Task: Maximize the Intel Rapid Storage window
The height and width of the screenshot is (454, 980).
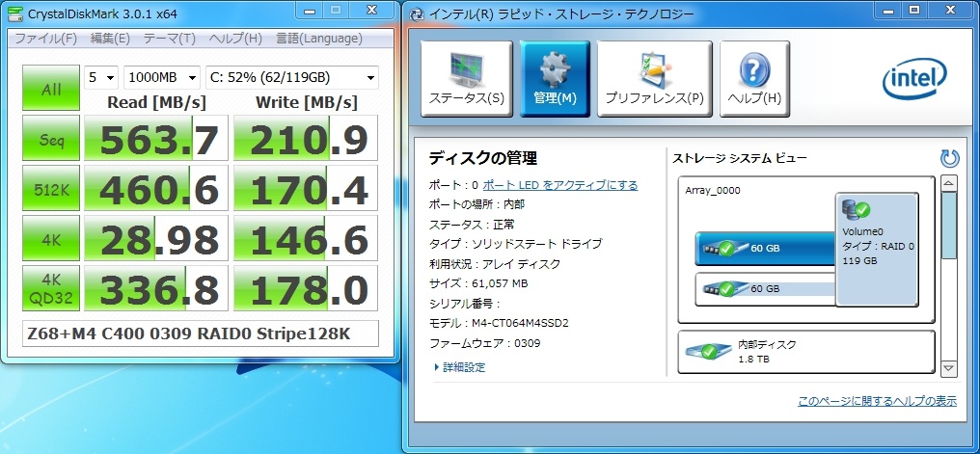Action: click(x=914, y=10)
